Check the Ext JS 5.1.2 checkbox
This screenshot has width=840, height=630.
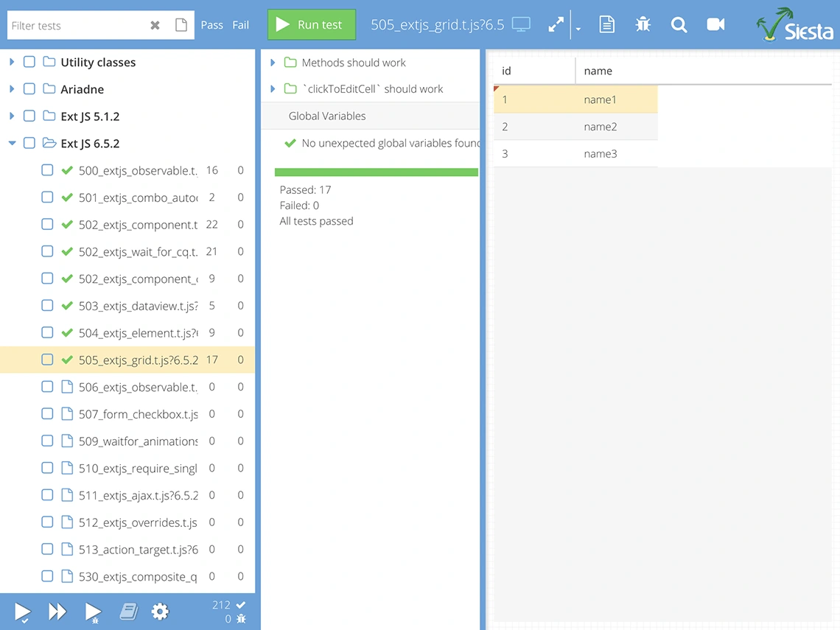click(x=29, y=116)
